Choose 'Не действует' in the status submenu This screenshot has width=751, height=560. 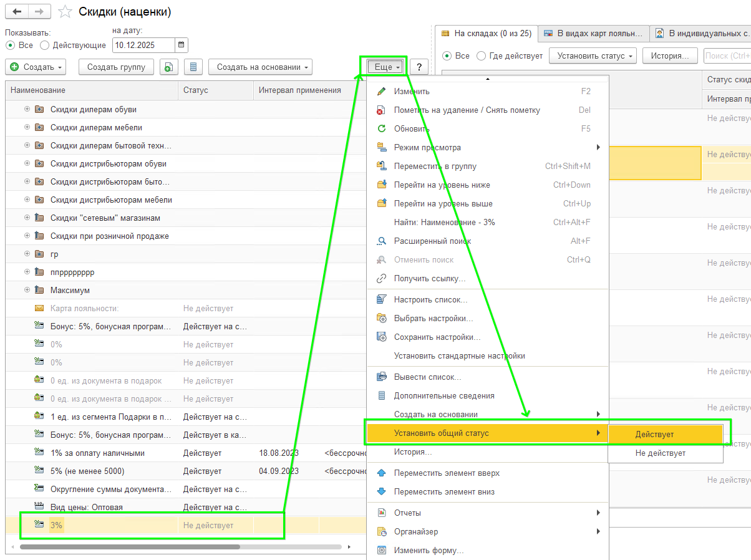[x=660, y=453]
